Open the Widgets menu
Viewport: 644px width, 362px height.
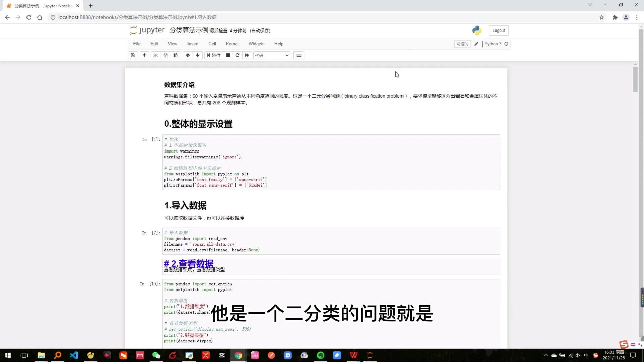(x=256, y=44)
